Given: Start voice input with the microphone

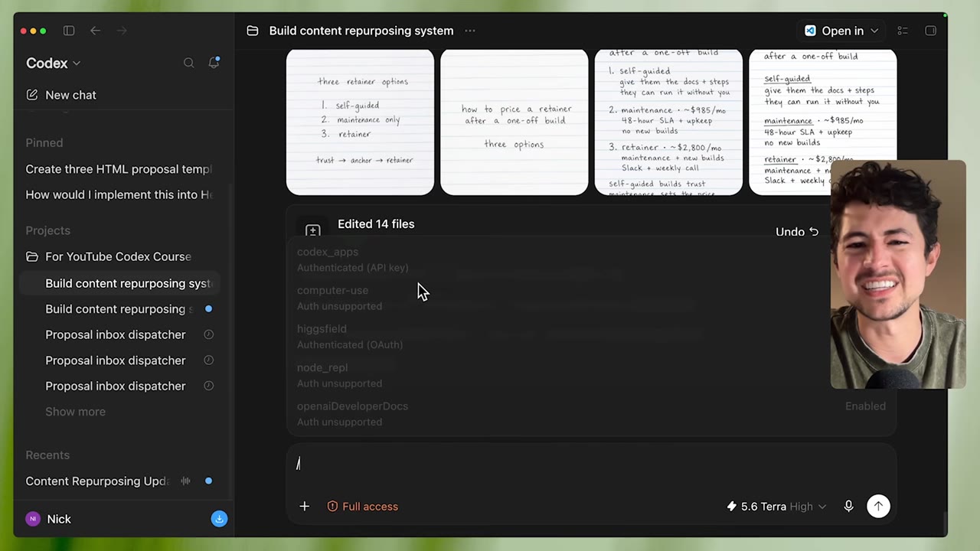Looking at the screenshot, I should (x=848, y=506).
